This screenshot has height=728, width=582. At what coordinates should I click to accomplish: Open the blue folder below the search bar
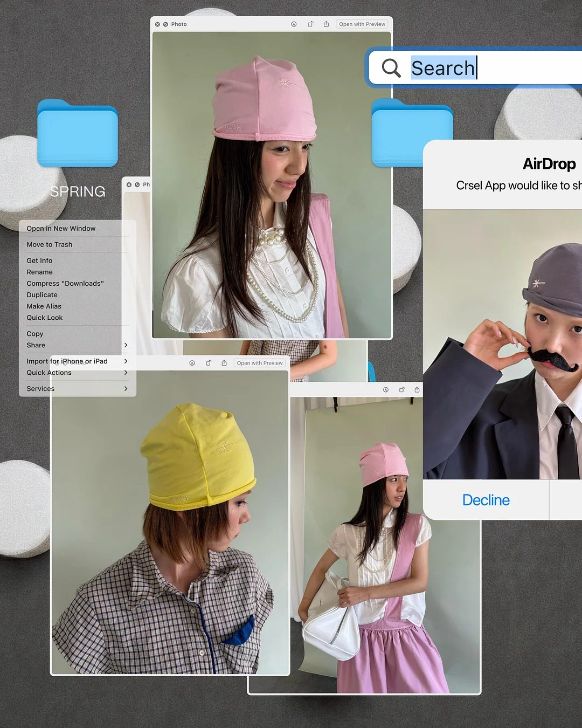(x=412, y=133)
